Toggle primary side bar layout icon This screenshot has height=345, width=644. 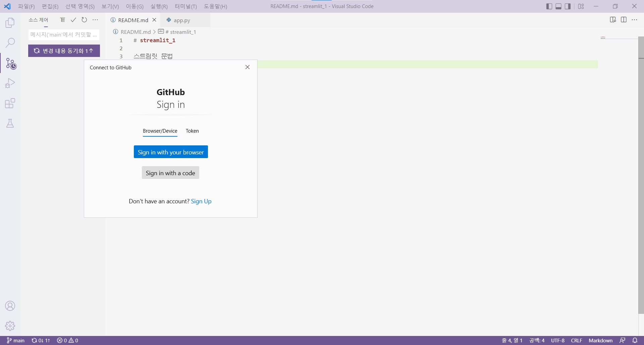pos(549,6)
